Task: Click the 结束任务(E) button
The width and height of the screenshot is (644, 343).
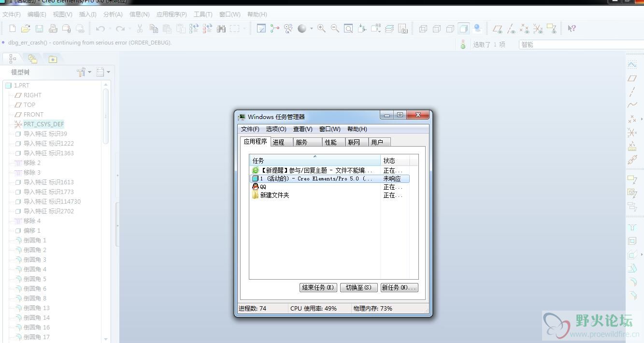Action: point(318,287)
